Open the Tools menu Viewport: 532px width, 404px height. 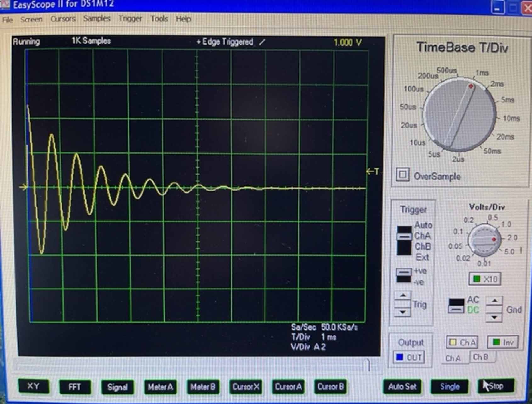(x=159, y=19)
